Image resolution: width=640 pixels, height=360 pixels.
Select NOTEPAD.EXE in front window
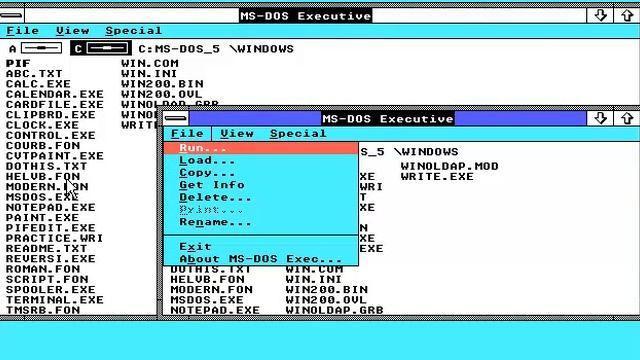coord(215,310)
